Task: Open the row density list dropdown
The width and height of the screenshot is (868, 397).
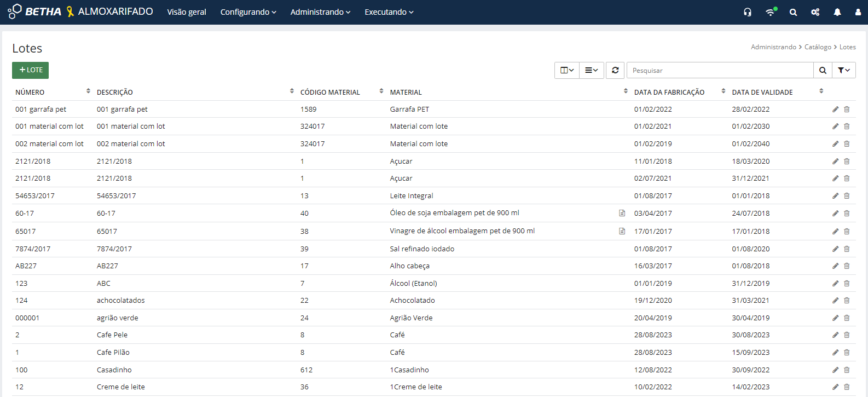Action: [x=592, y=70]
